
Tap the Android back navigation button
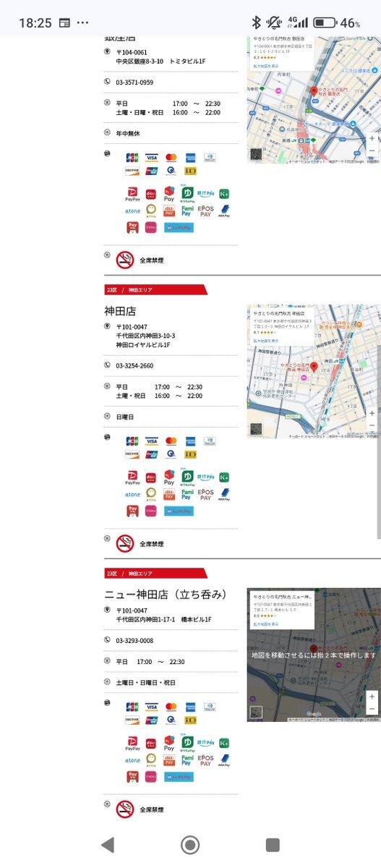[108, 844]
